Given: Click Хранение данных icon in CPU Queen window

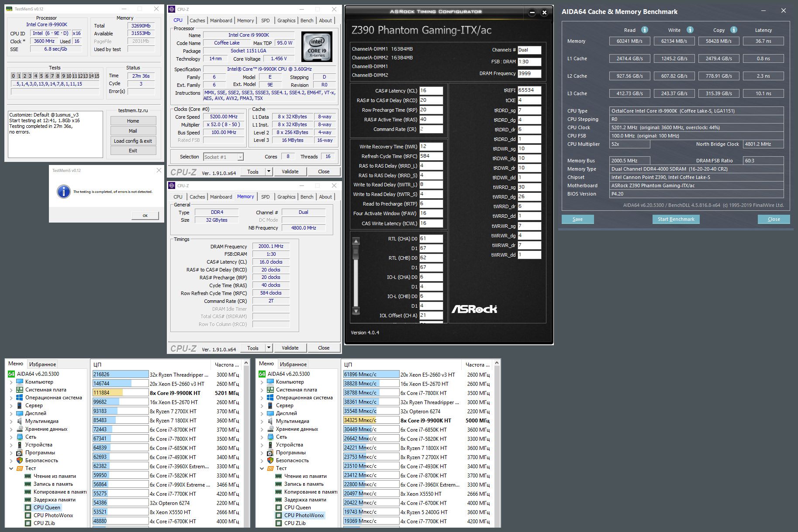Looking at the screenshot, I should tap(20, 429).
